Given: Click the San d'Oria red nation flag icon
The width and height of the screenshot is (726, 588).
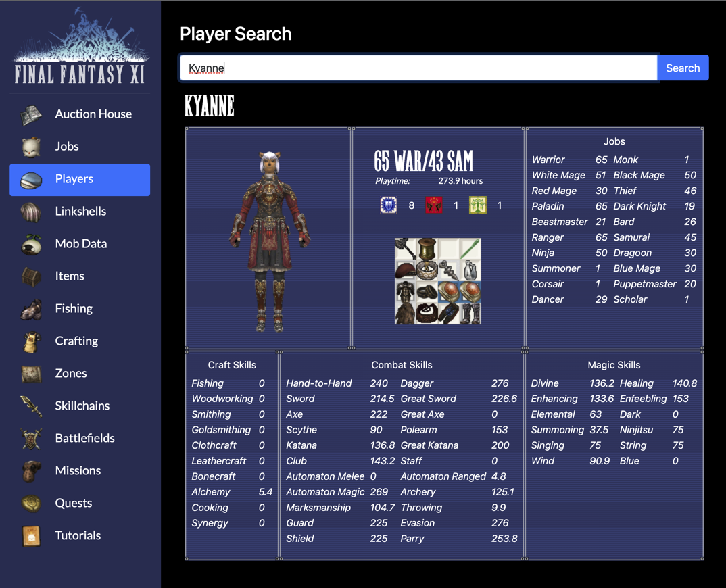Looking at the screenshot, I should tap(433, 205).
